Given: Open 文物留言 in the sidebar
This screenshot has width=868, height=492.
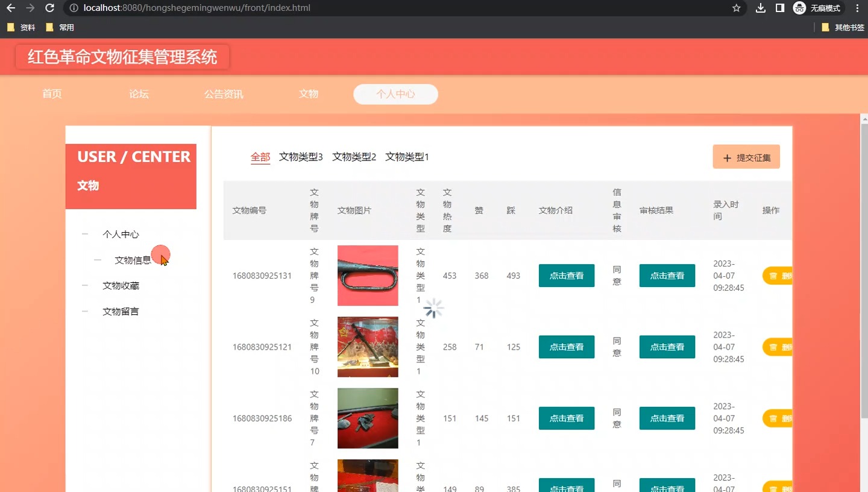Looking at the screenshot, I should coord(121,311).
